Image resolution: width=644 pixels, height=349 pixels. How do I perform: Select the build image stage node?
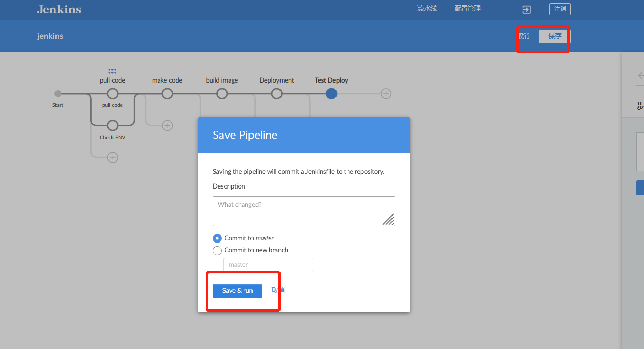pos(222,94)
